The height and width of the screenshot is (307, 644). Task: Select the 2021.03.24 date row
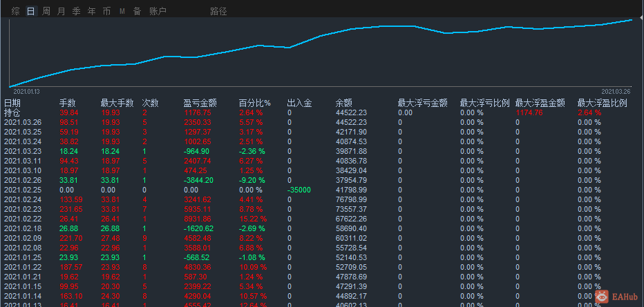(322, 141)
